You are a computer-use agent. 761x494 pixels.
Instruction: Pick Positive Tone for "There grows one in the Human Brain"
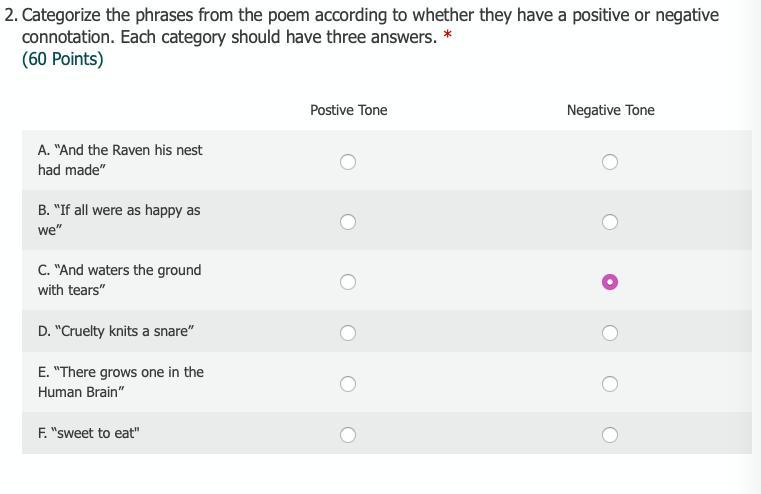(348, 384)
